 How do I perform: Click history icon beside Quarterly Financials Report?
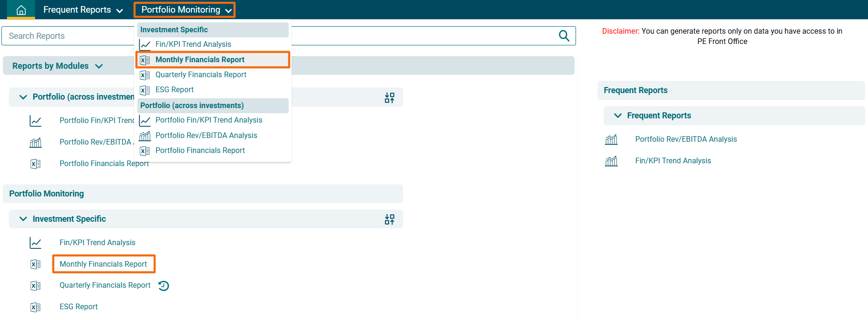[x=164, y=286]
